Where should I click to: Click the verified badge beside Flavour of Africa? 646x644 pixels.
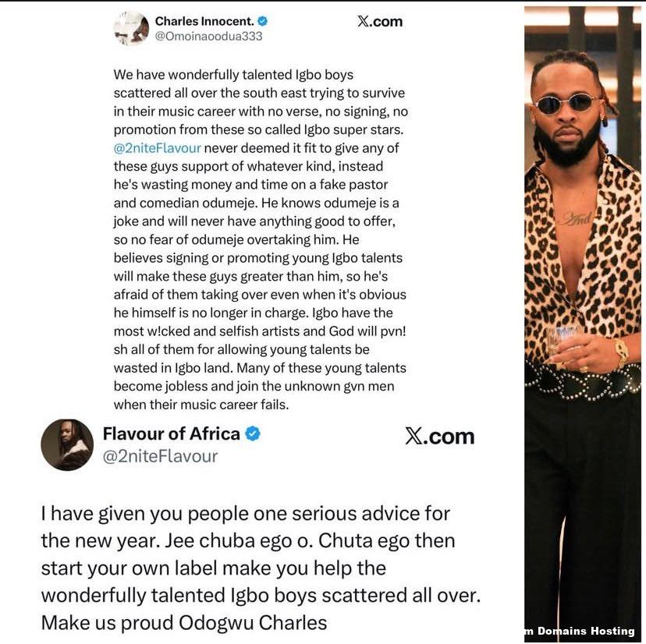(x=253, y=433)
